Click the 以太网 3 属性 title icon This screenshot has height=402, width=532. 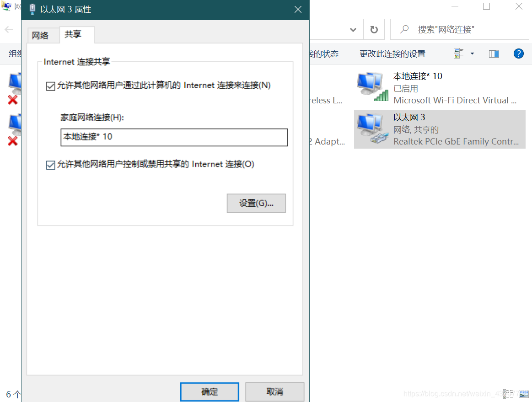click(x=32, y=9)
